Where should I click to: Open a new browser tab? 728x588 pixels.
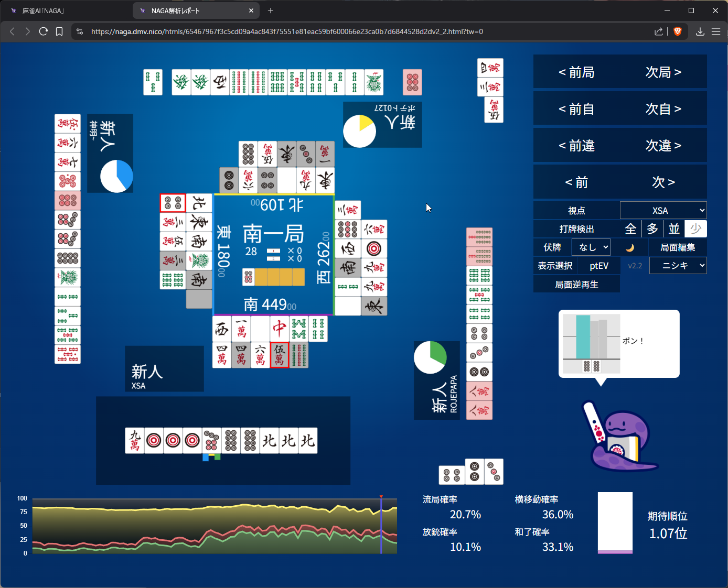(x=271, y=10)
